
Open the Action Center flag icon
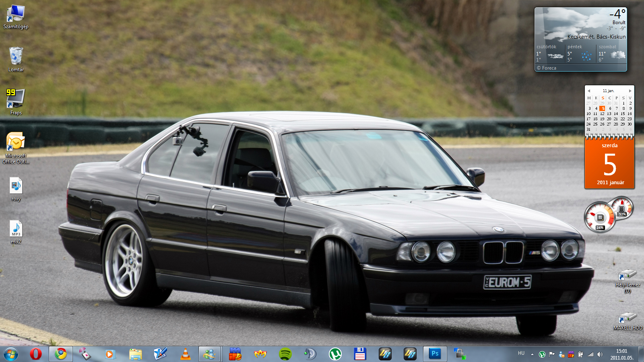click(552, 354)
